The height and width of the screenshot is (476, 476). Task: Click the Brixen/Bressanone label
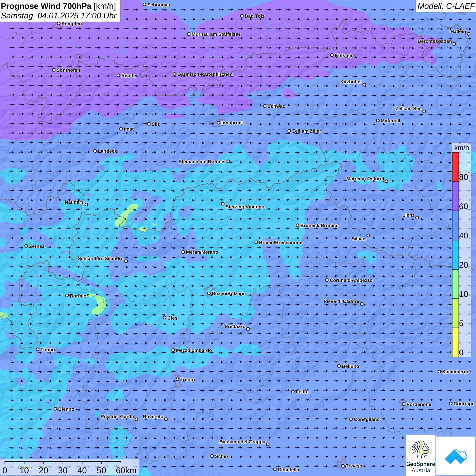[x=280, y=242]
